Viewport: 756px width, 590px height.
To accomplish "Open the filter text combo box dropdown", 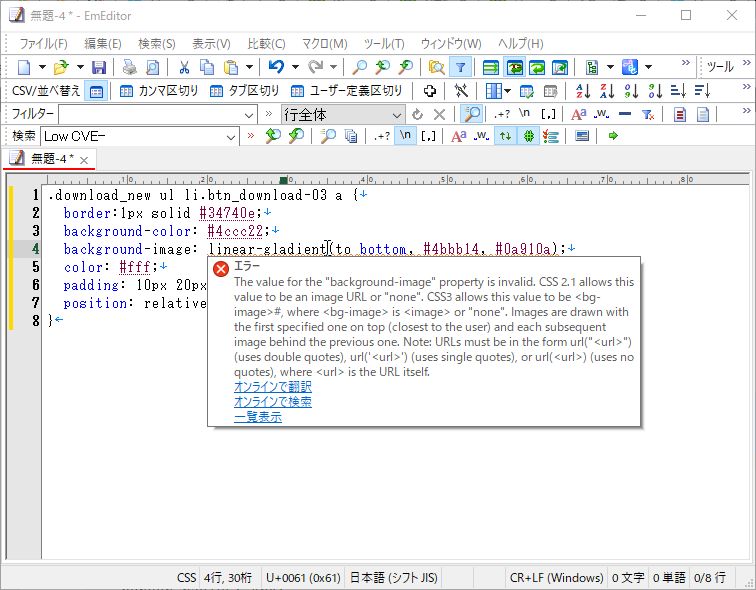I will coord(249,115).
